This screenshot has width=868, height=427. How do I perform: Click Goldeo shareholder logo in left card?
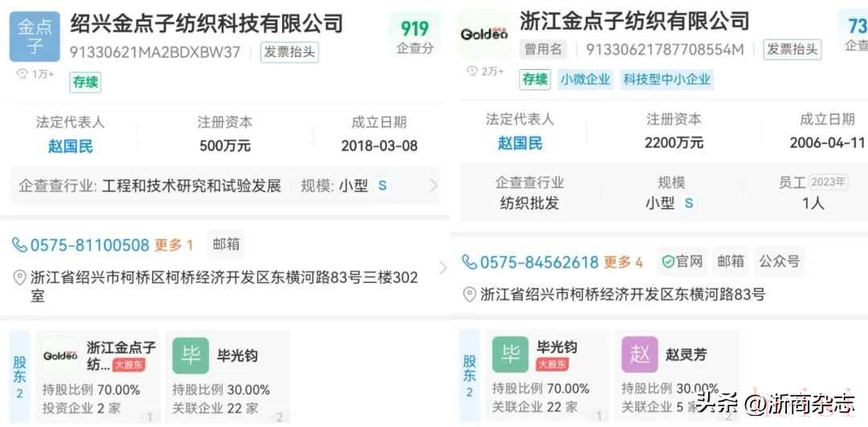[x=60, y=355]
